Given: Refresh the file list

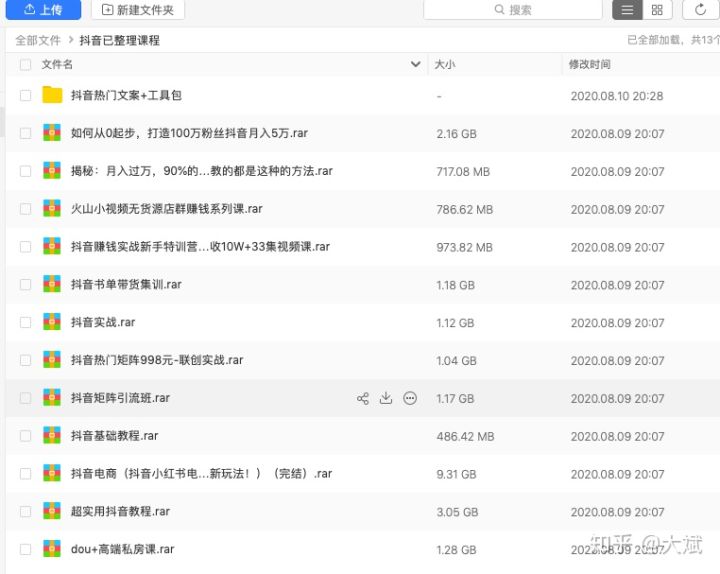Looking at the screenshot, I should click(x=700, y=10).
